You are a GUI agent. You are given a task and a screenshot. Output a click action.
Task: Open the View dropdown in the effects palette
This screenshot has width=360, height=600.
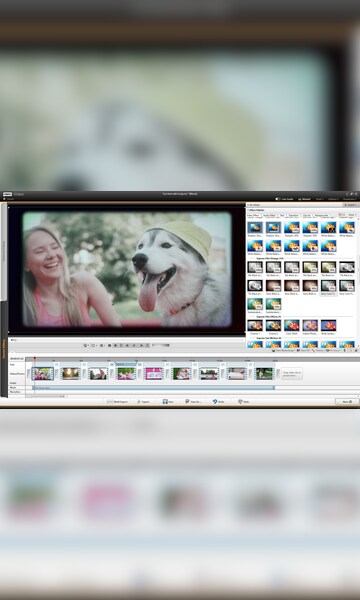pyautogui.click(x=353, y=215)
